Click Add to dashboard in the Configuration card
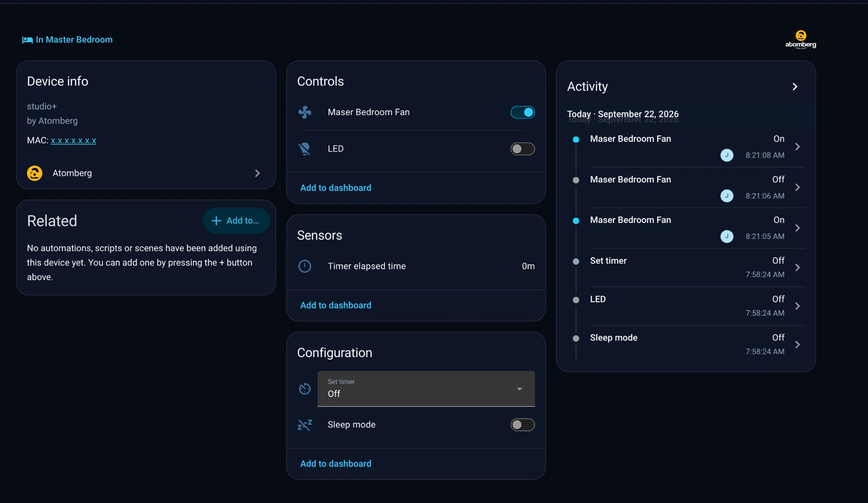 point(335,464)
